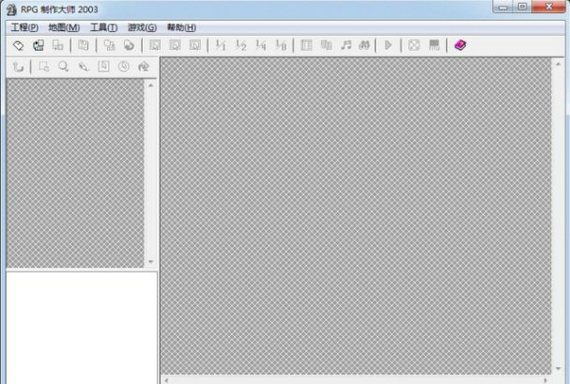The image size is (570, 384).
Task: Set map zoom to 1/8 scale
Action: [281, 45]
